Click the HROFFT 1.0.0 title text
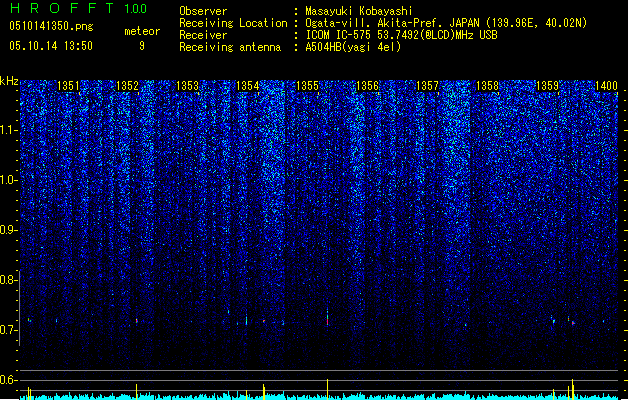The height and width of the screenshot is (400, 629). [78, 8]
